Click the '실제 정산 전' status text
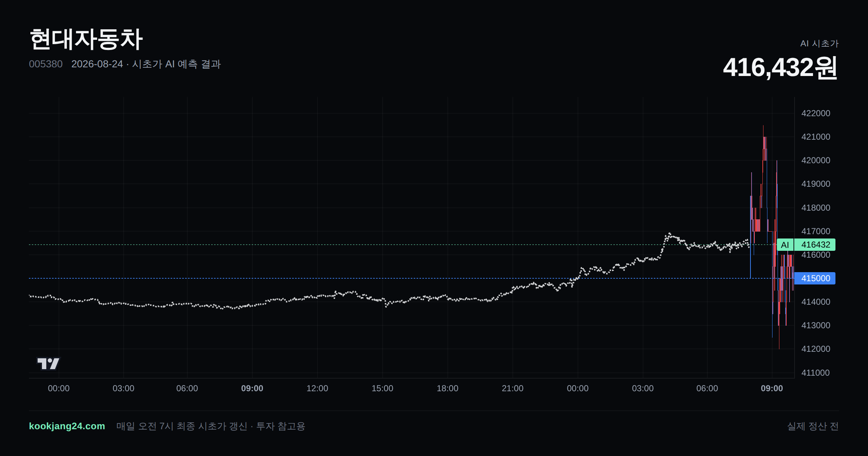 pyautogui.click(x=813, y=426)
